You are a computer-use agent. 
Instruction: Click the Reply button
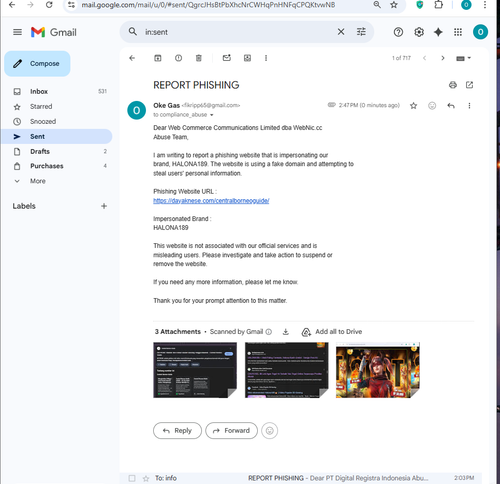(x=177, y=431)
